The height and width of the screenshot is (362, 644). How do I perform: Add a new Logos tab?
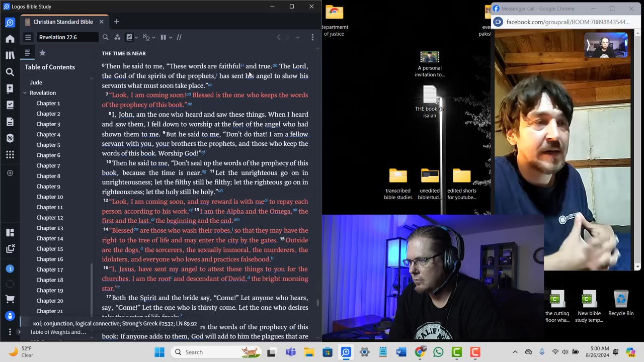(116, 22)
